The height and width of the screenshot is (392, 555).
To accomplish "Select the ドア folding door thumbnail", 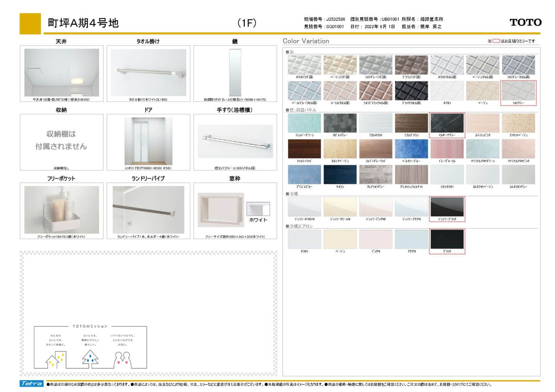I will click(x=148, y=141).
